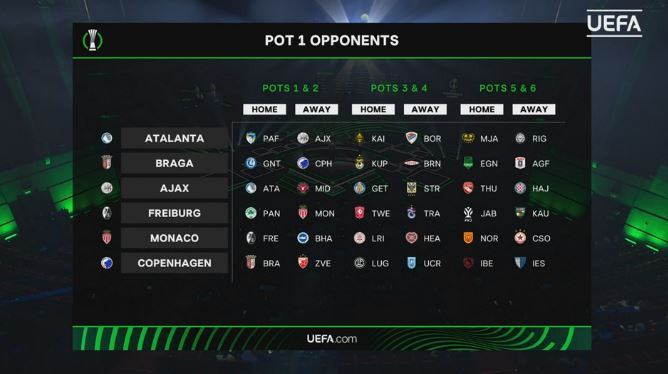This screenshot has width=668, height=374.
Task: Click the PAF club crest
Action: pos(251,138)
